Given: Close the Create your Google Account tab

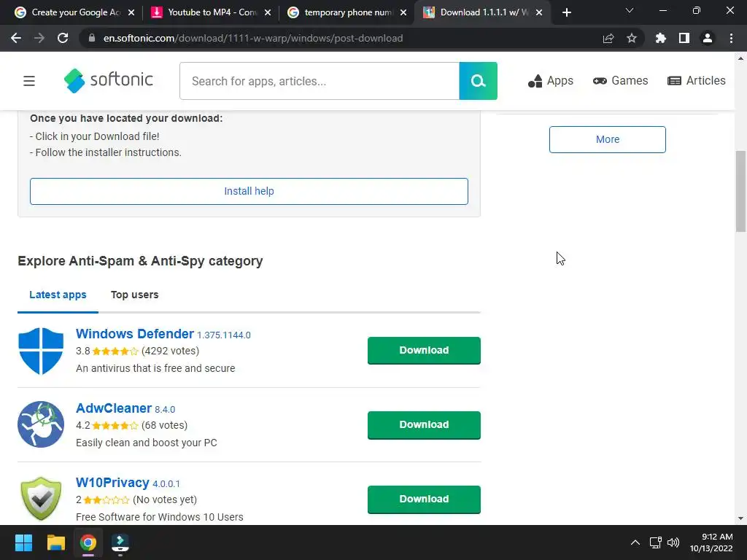Looking at the screenshot, I should tap(131, 13).
